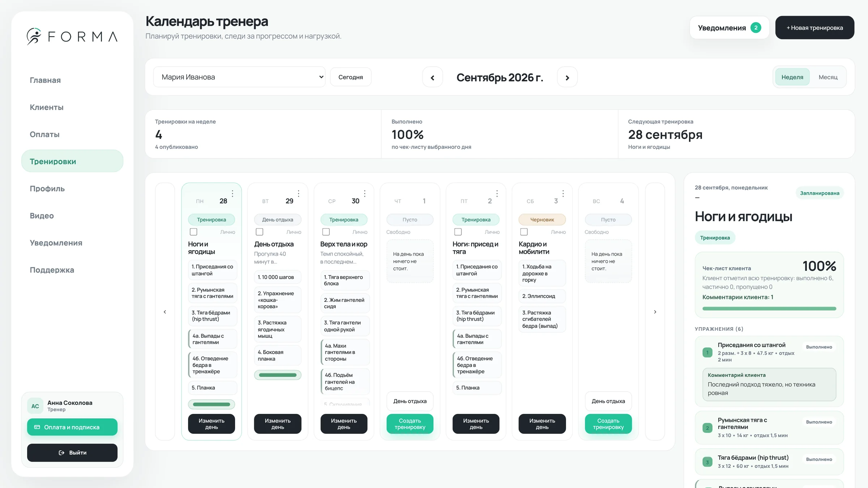Toggle Лично checkbox for Wednesday 30
The height and width of the screenshot is (488, 868).
point(326,232)
